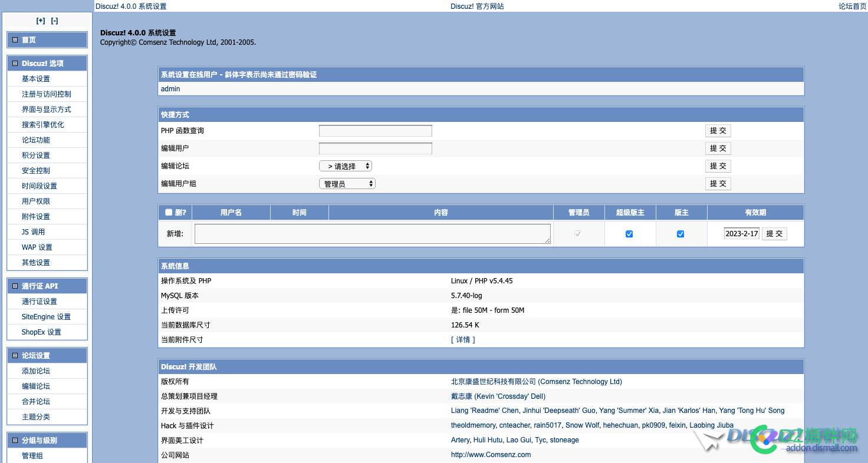Open the Discuz! 官方网站 link
The image size is (868, 463).
(x=477, y=6)
